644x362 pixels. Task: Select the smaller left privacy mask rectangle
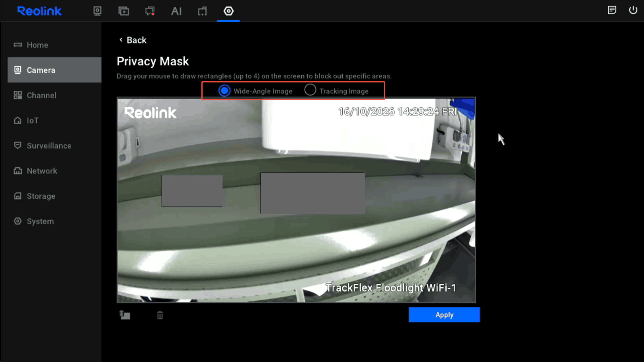pos(192,191)
